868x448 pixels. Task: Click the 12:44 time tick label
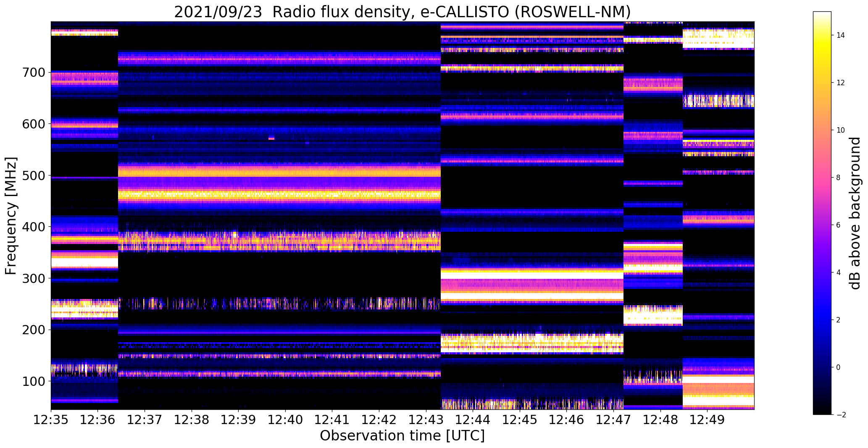(x=473, y=419)
